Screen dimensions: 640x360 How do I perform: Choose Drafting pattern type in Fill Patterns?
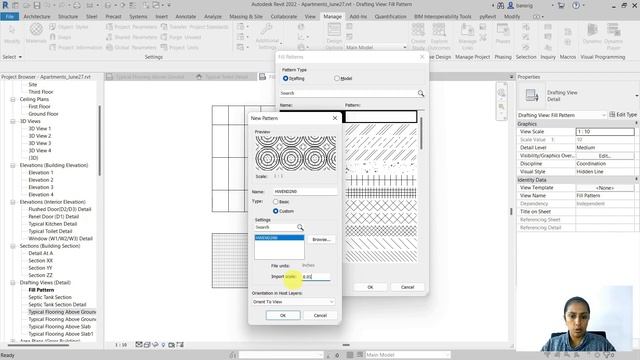[x=285, y=78]
